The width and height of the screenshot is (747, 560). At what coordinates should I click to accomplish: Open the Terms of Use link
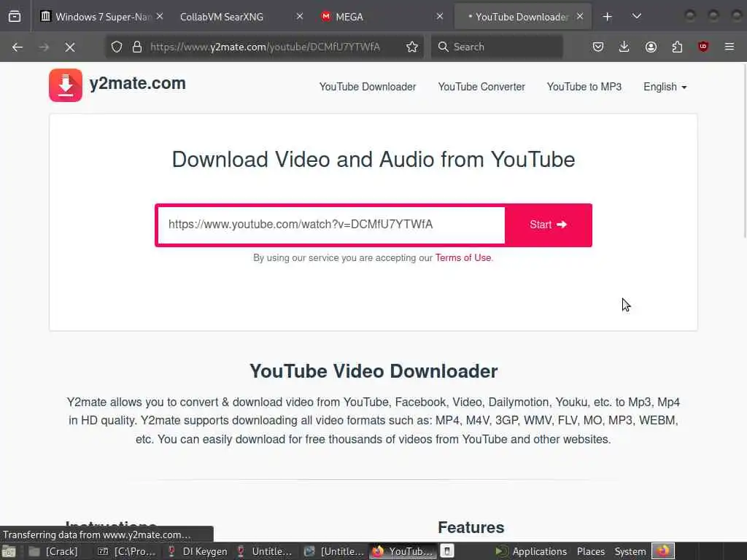tap(463, 257)
